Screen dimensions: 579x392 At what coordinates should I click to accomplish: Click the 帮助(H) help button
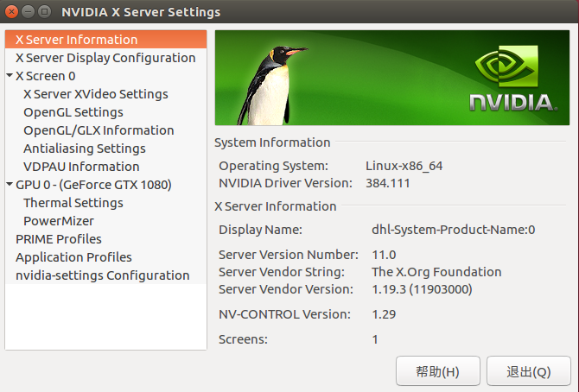tap(438, 371)
